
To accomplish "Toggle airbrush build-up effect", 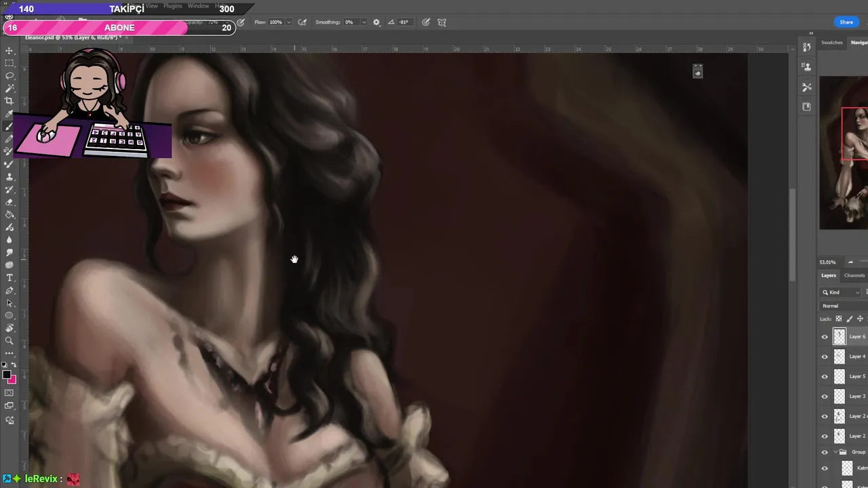I will point(302,22).
